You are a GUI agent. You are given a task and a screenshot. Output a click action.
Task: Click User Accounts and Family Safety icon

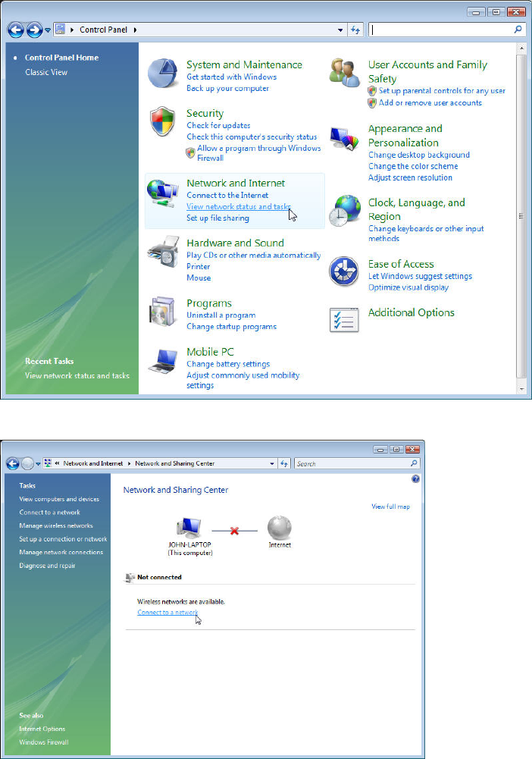(x=344, y=73)
